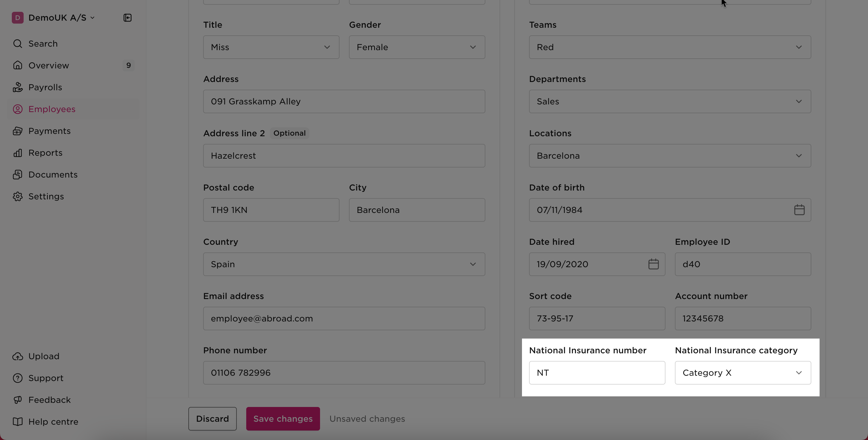Image resolution: width=868 pixels, height=440 pixels.
Task: Expand National Insurance category dropdown
Action: tap(742, 373)
